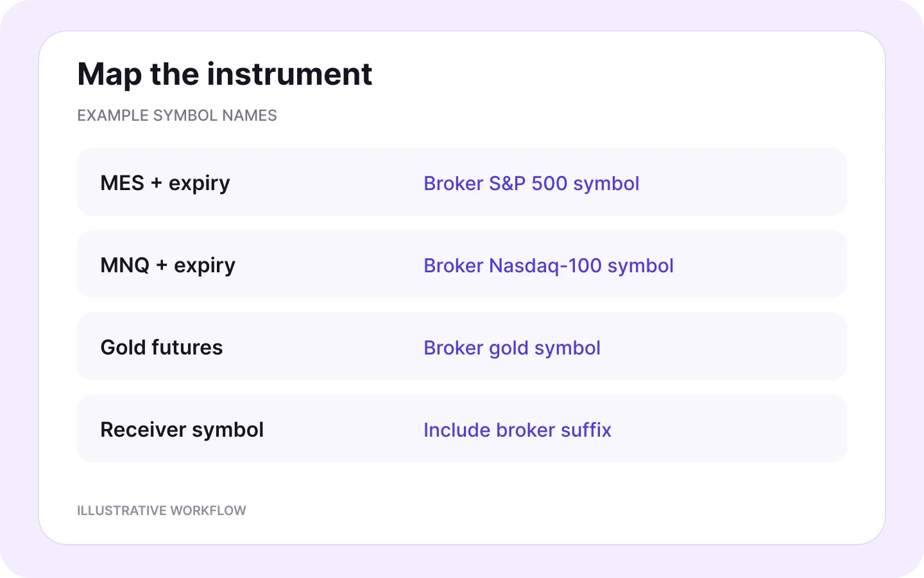Click the plus sign after MNQ
The image size is (924, 578).
pyautogui.click(x=162, y=266)
